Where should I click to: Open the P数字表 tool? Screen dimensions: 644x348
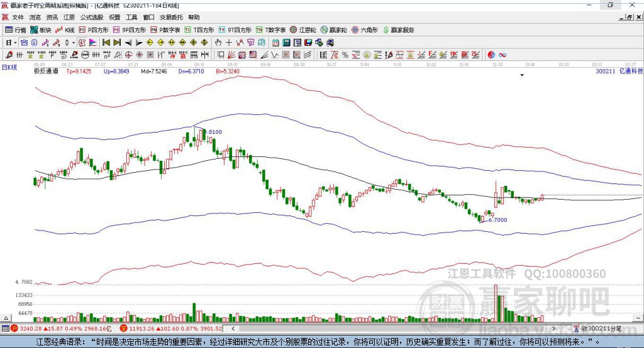165,30
